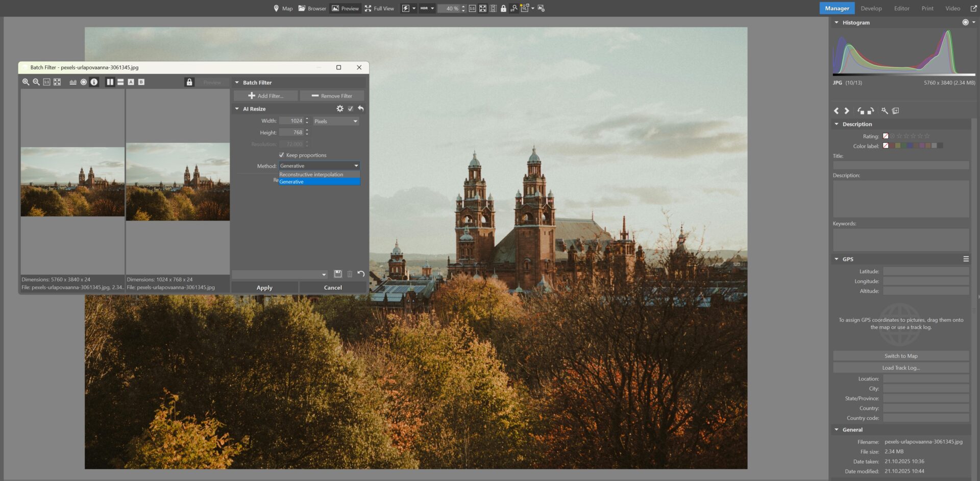Open the Batch Filter preset dropdown
The width and height of the screenshot is (980, 481).
(x=280, y=274)
